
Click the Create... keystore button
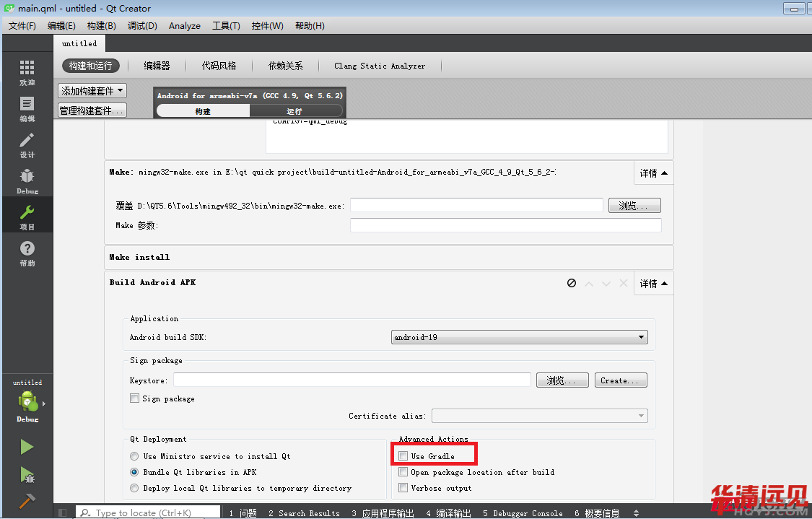[x=620, y=380]
